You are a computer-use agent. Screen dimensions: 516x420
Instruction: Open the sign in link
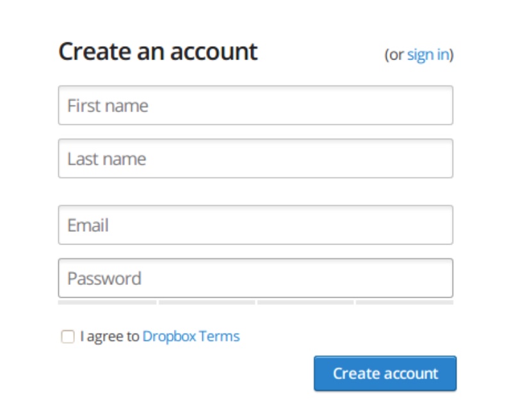point(428,55)
